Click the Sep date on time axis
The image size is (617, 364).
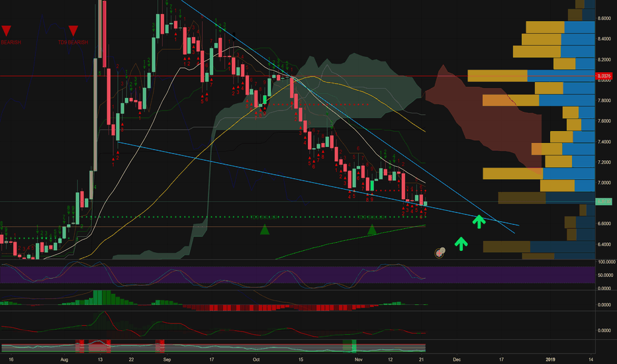point(167,359)
